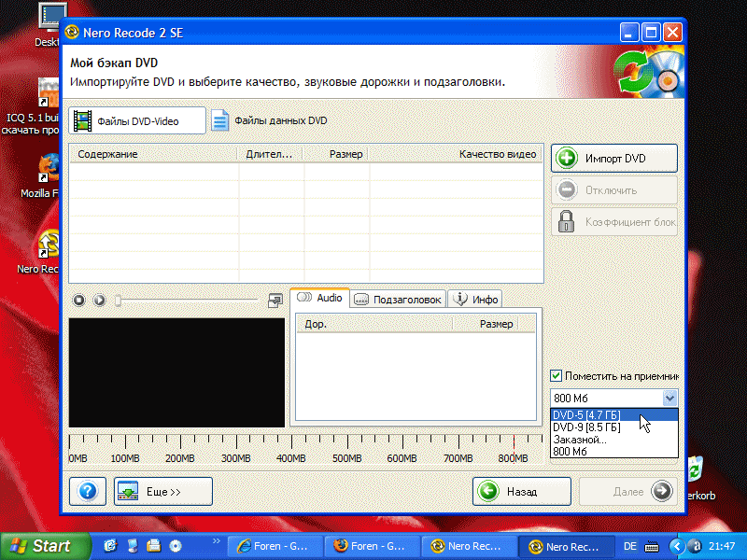
Task: Click the Далее next button
Action: (x=627, y=491)
